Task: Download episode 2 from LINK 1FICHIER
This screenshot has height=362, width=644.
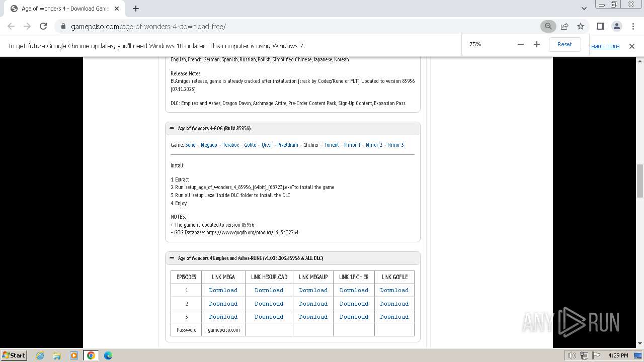Action: pos(354,304)
